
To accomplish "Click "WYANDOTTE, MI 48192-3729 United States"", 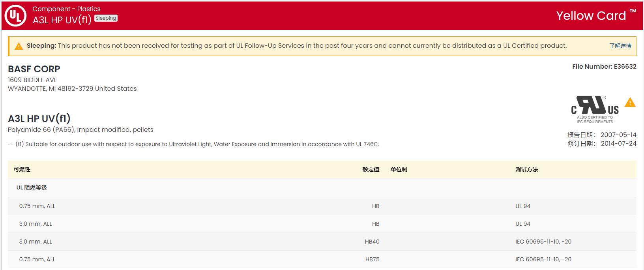I will pos(72,89).
